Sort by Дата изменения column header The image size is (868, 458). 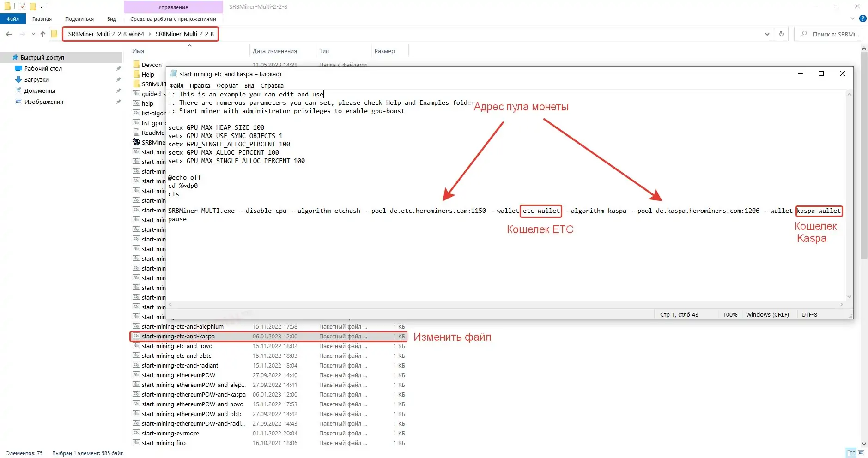pyautogui.click(x=275, y=51)
